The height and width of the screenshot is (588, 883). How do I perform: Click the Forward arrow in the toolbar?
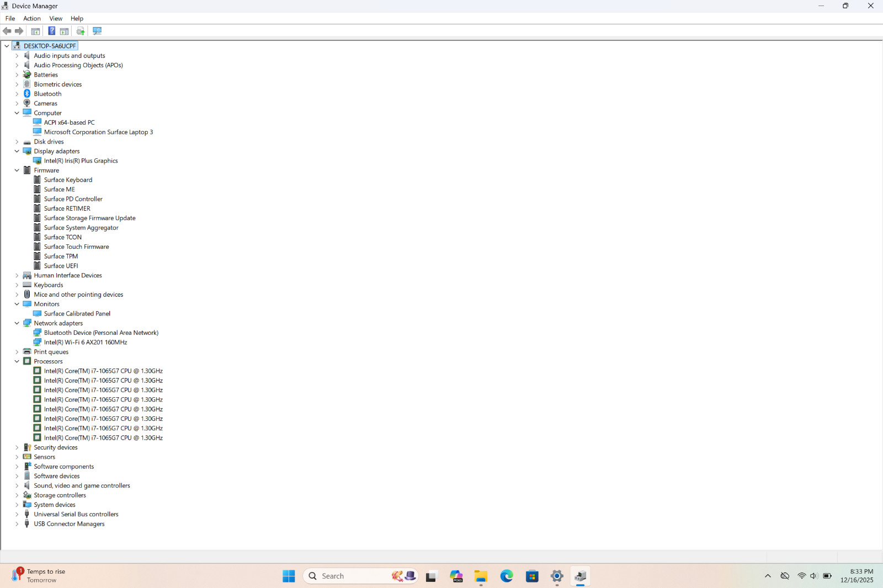point(19,31)
